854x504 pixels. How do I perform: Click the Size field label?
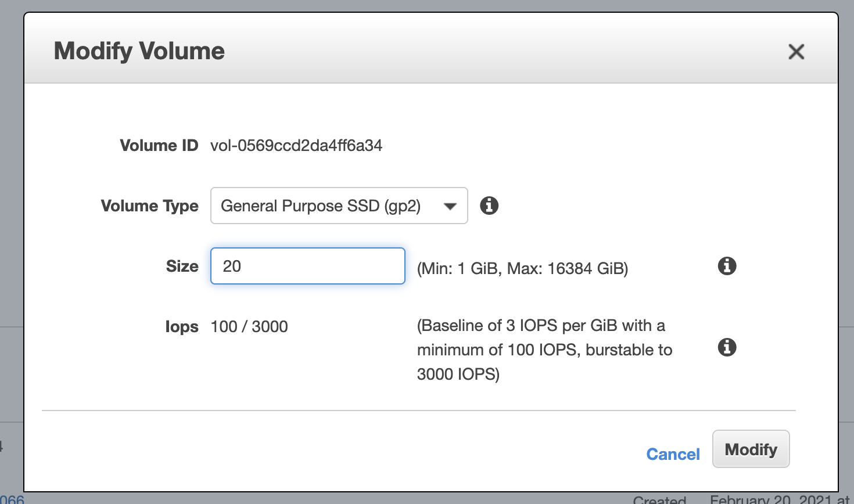182,266
